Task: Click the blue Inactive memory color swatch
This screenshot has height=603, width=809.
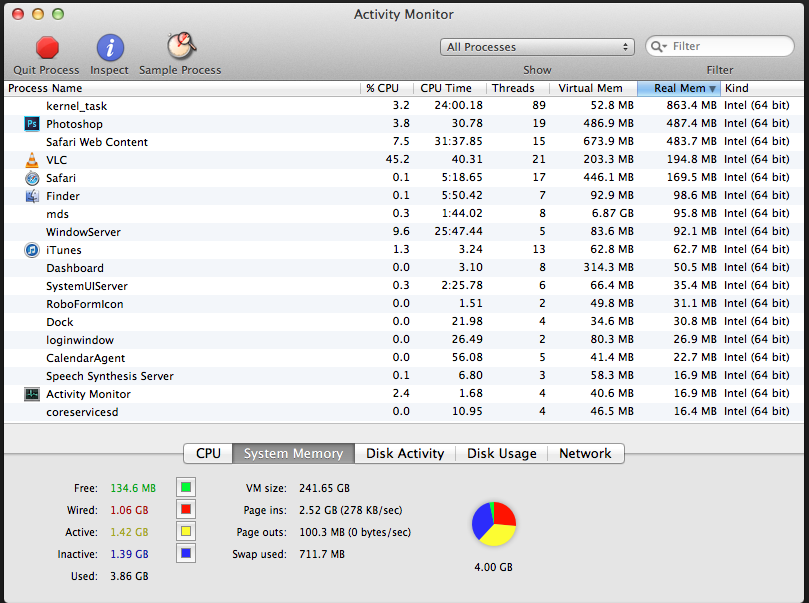Action: 186,553
